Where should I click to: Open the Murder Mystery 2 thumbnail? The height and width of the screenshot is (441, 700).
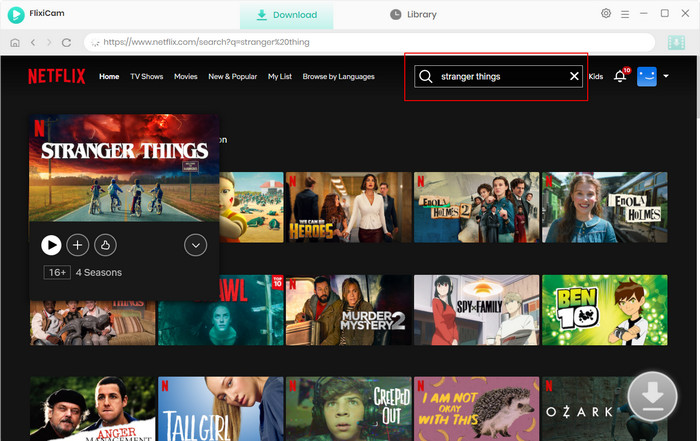coord(349,310)
